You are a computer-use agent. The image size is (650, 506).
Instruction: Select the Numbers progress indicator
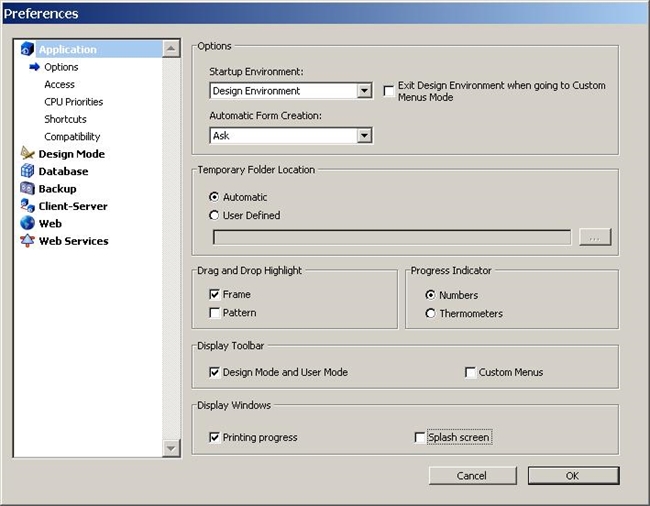click(x=430, y=295)
